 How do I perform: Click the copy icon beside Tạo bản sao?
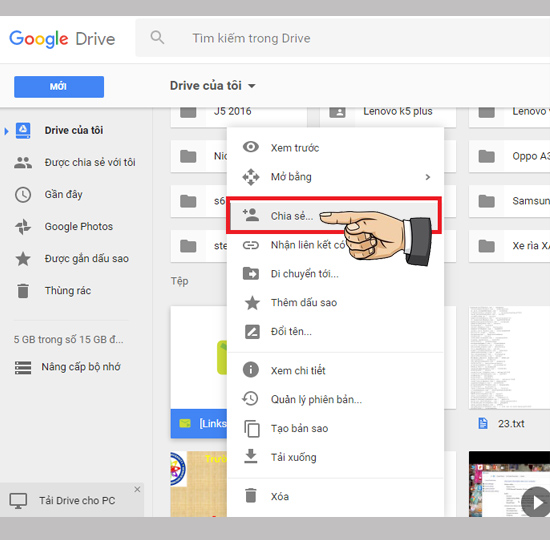252,429
